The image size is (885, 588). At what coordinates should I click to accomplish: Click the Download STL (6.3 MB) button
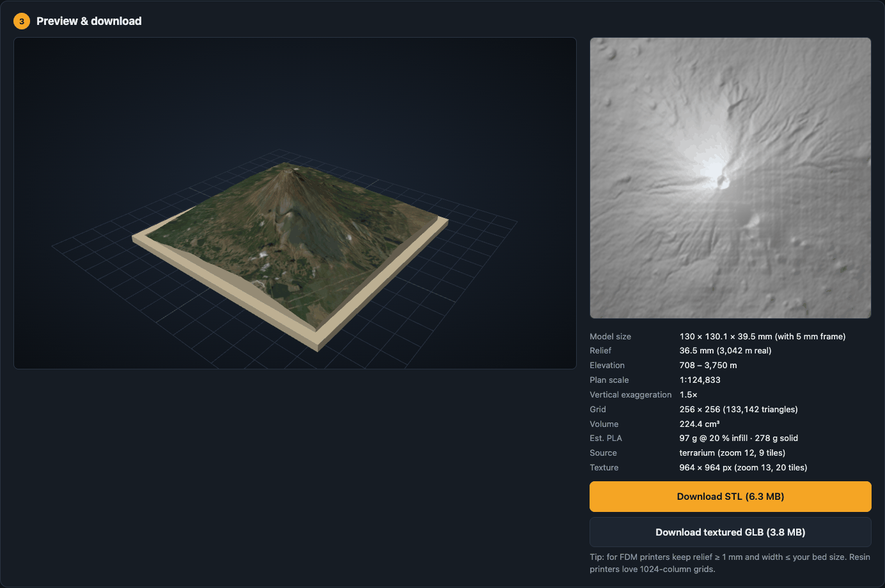coord(730,497)
